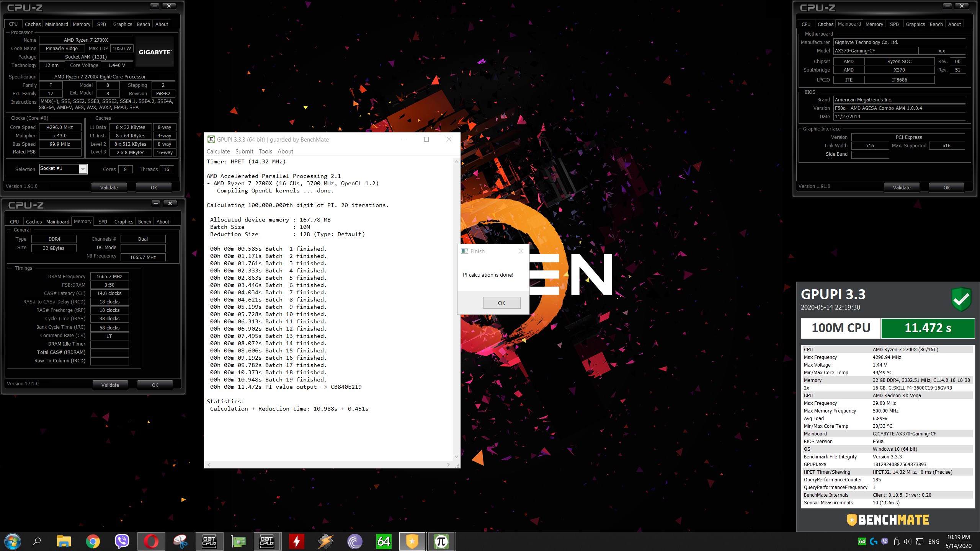Open Winamp orange lightning taskbar icon
Viewport: 980px width, 551px height.
326,541
